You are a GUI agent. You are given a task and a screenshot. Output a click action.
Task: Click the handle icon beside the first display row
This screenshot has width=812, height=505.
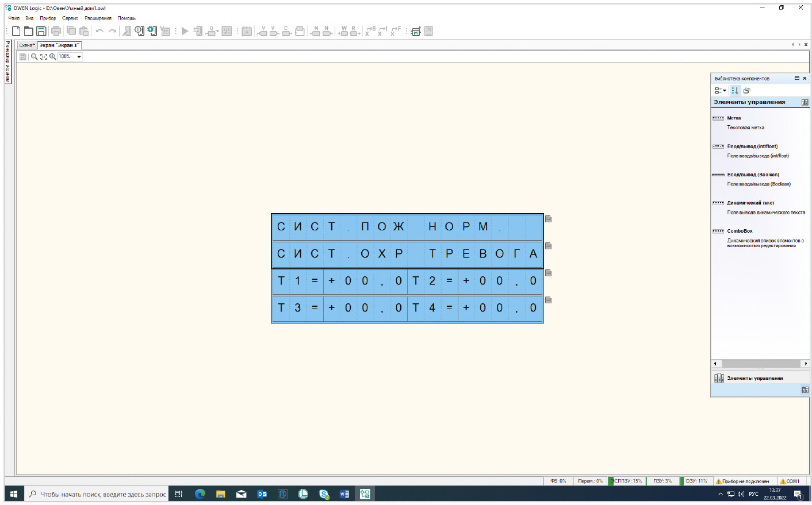pyautogui.click(x=549, y=219)
